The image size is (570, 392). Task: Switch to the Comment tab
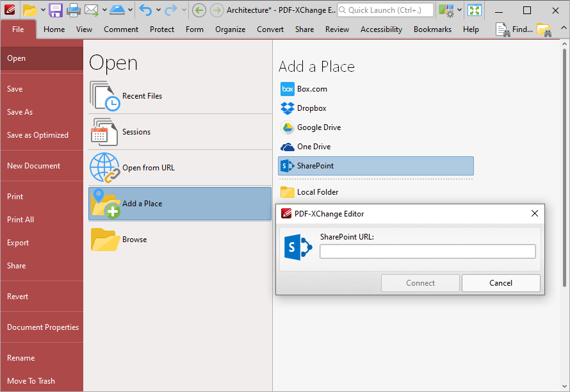(x=121, y=29)
